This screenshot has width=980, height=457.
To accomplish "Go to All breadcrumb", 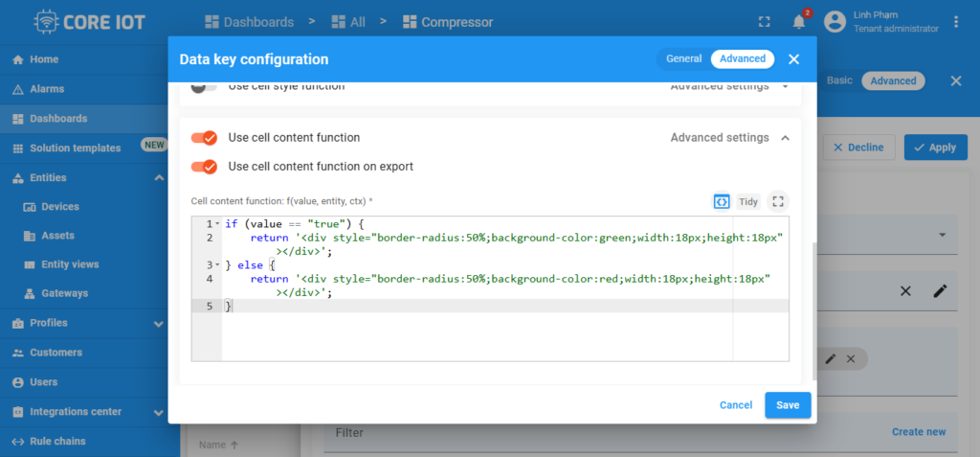I will coord(348,22).
